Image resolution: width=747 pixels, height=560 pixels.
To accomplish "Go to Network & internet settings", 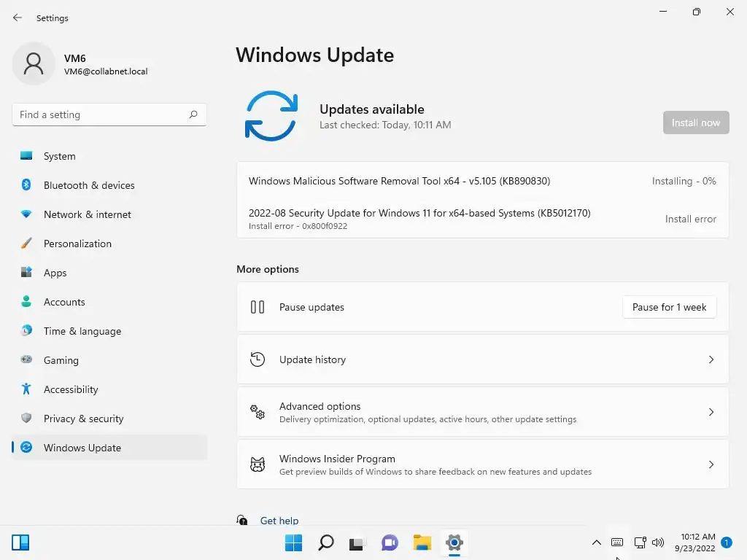I will point(109,214).
